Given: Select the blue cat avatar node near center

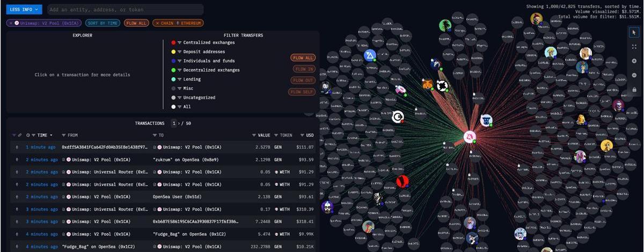Looking at the screenshot, I should [486, 120].
